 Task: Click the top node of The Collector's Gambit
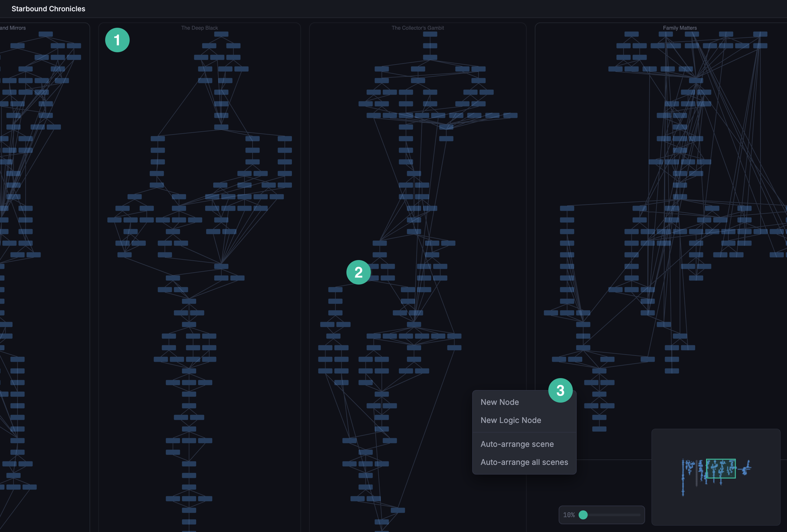[430, 34]
